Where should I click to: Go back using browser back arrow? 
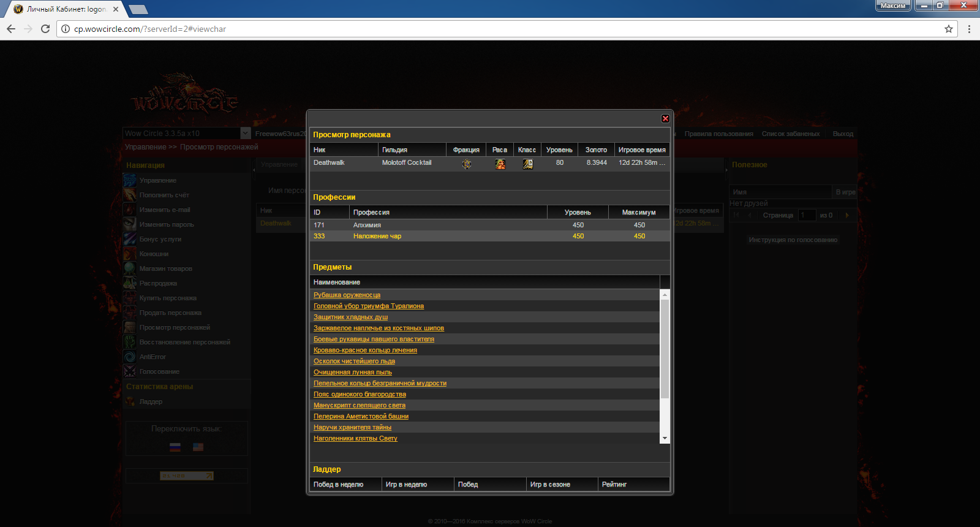tap(11, 29)
